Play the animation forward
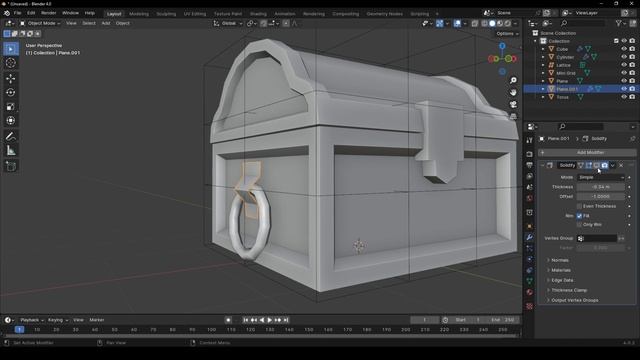Image resolution: width=640 pixels, height=360 pixels. coord(270,320)
